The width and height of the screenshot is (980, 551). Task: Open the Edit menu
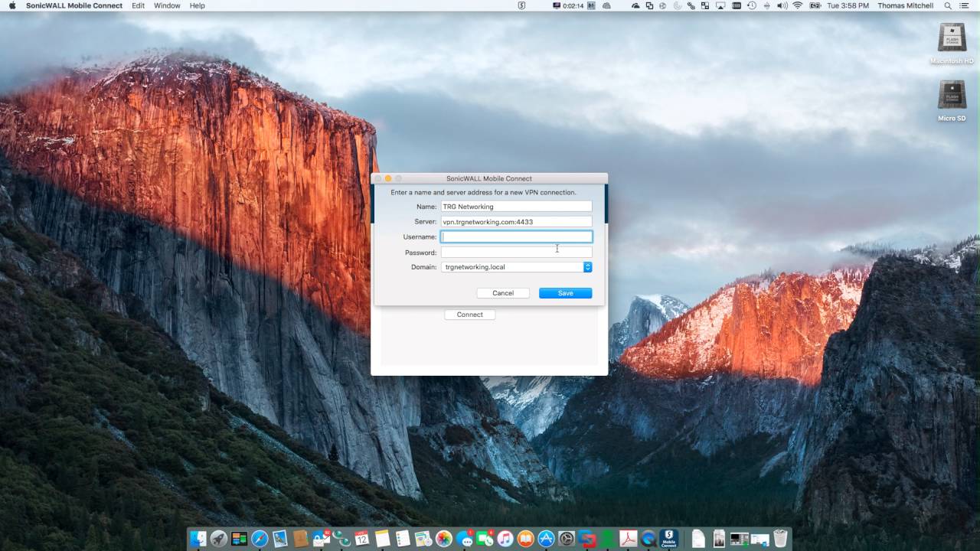point(138,5)
